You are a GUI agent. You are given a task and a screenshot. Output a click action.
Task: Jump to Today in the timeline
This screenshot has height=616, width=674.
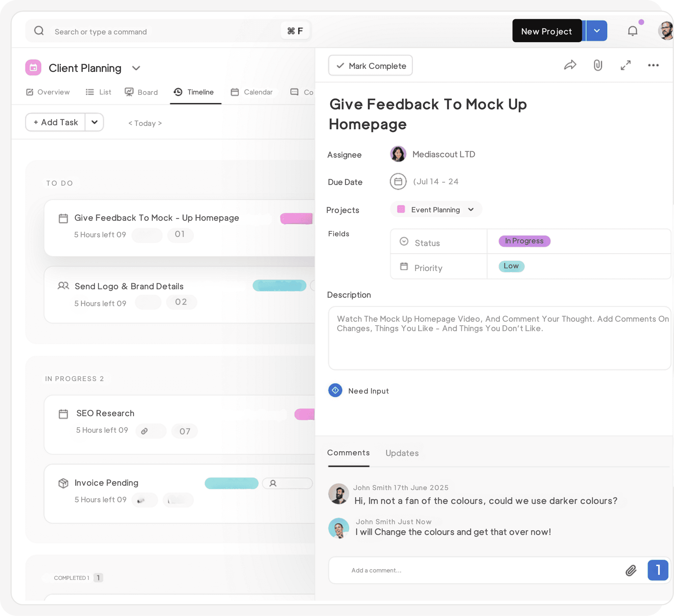[145, 123]
